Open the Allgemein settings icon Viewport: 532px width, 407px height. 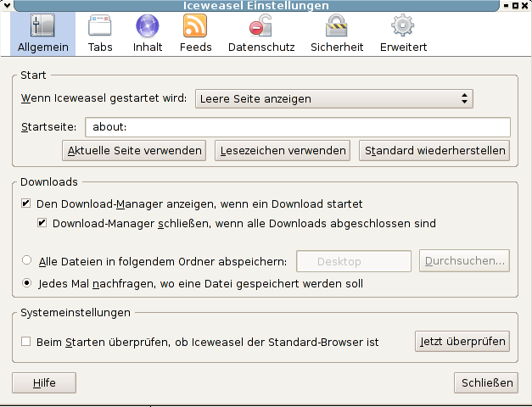(x=42, y=27)
